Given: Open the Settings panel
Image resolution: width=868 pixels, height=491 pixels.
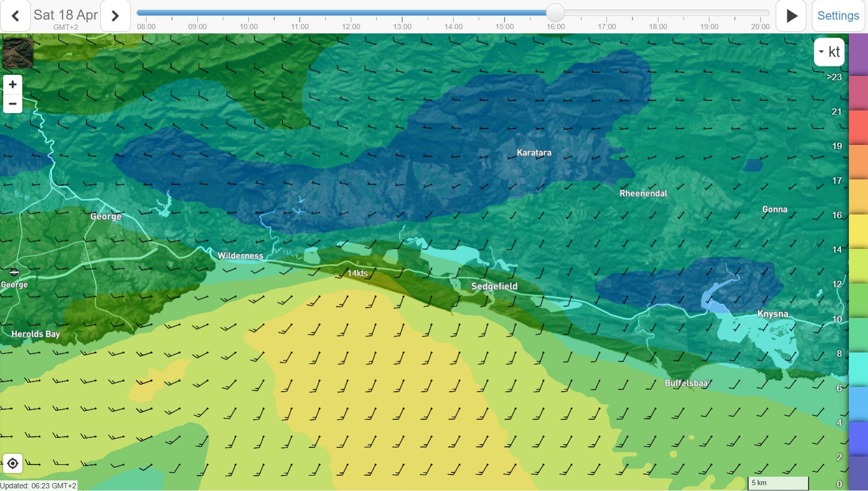Looking at the screenshot, I should [x=838, y=16].
